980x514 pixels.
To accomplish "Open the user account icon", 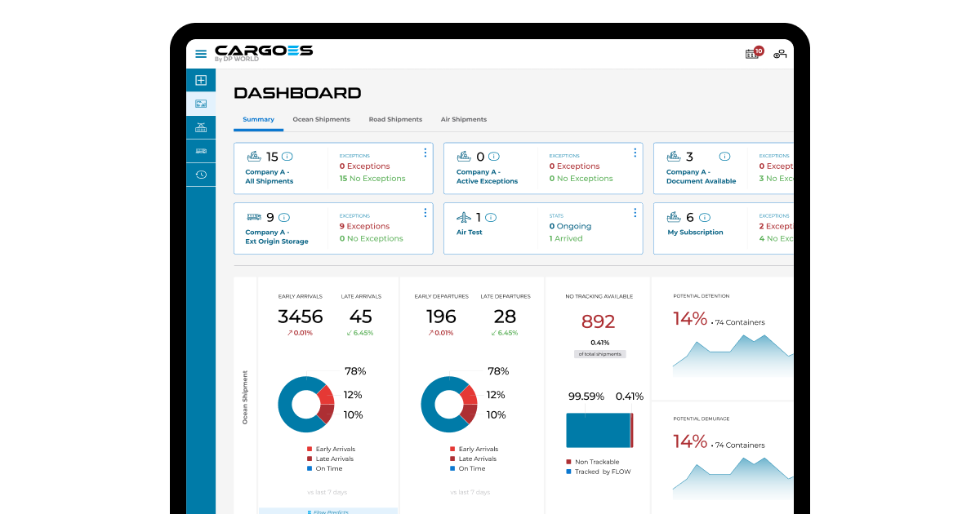I will (780, 54).
